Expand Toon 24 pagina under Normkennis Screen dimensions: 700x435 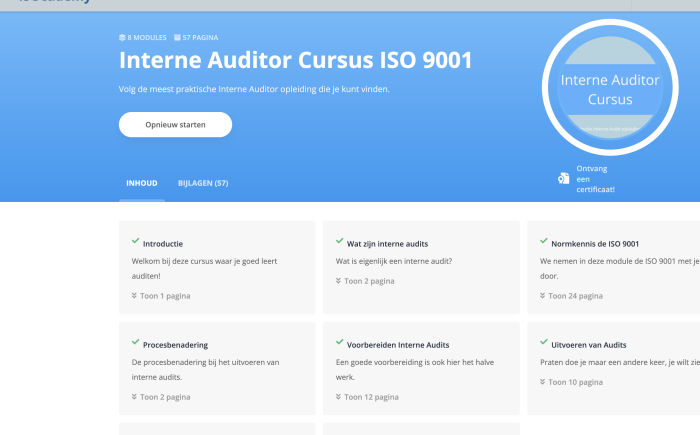[571, 296]
